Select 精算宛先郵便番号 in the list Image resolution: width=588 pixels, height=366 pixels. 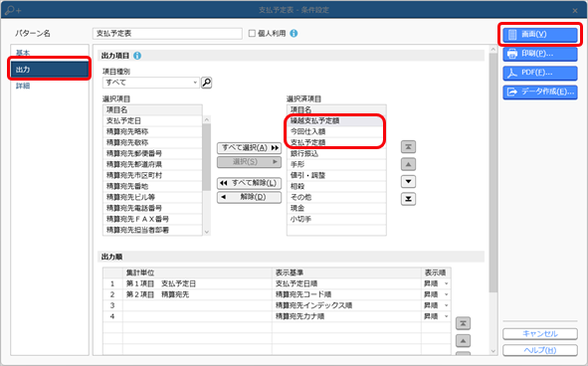[152, 153]
